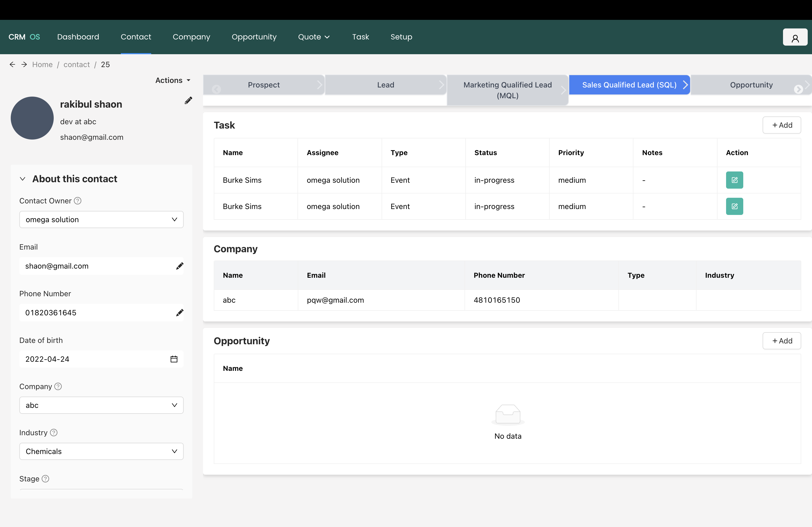Open the Setup menu item
Image resolution: width=812 pixels, height=527 pixels.
point(401,37)
